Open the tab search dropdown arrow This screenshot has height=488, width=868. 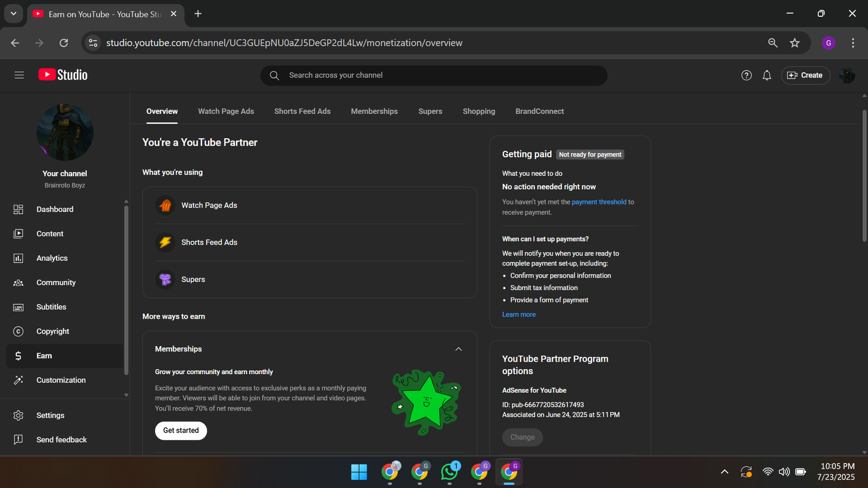14,14
